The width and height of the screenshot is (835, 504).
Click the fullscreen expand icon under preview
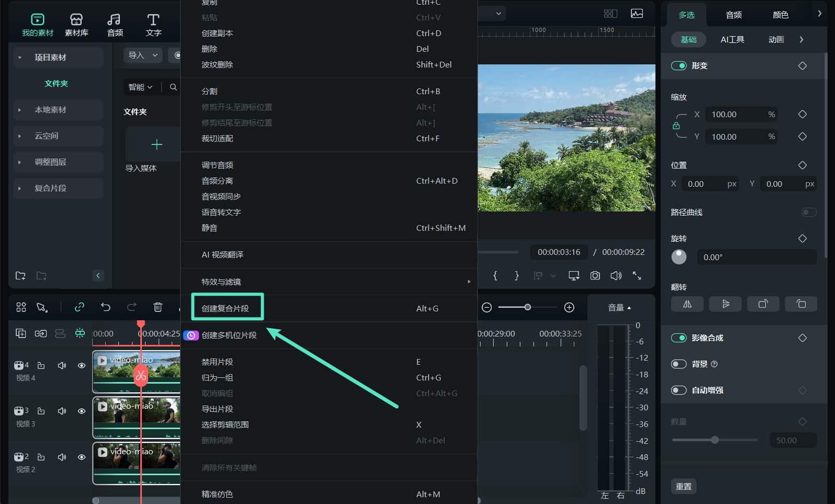[x=637, y=276]
